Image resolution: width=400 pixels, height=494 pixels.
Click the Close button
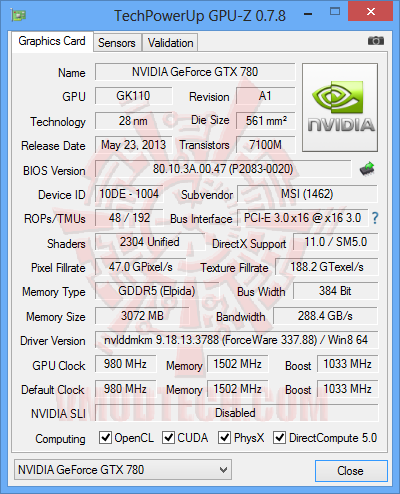click(351, 471)
